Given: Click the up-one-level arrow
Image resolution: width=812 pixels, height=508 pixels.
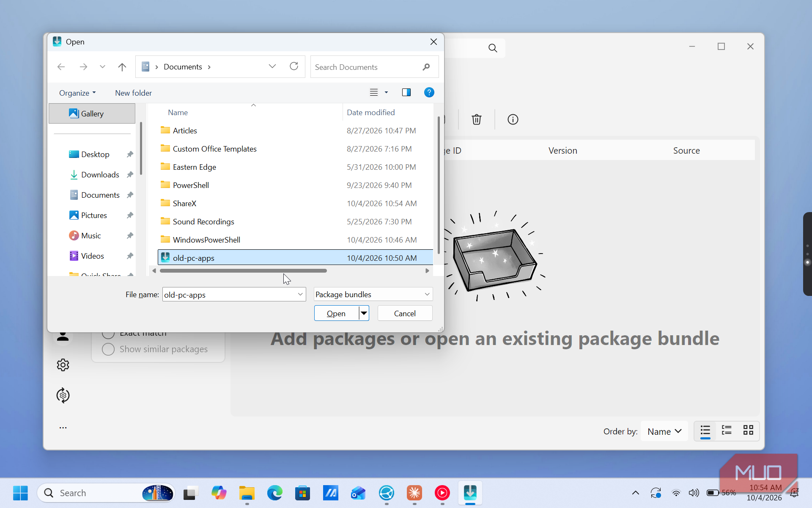Looking at the screenshot, I should pos(122,67).
